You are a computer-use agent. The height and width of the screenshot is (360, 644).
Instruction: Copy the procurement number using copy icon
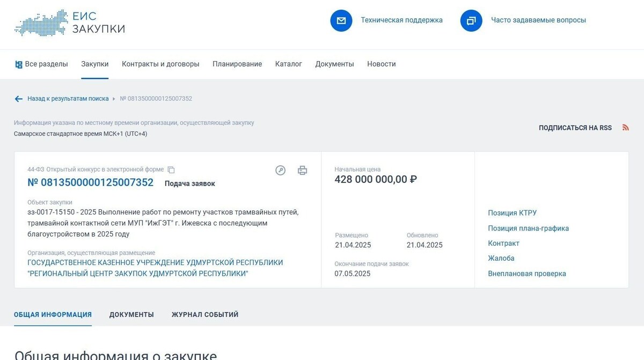pyautogui.click(x=171, y=170)
